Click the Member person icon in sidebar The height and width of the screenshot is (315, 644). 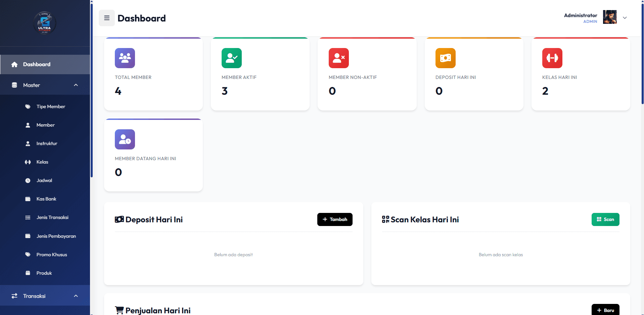pyautogui.click(x=28, y=125)
